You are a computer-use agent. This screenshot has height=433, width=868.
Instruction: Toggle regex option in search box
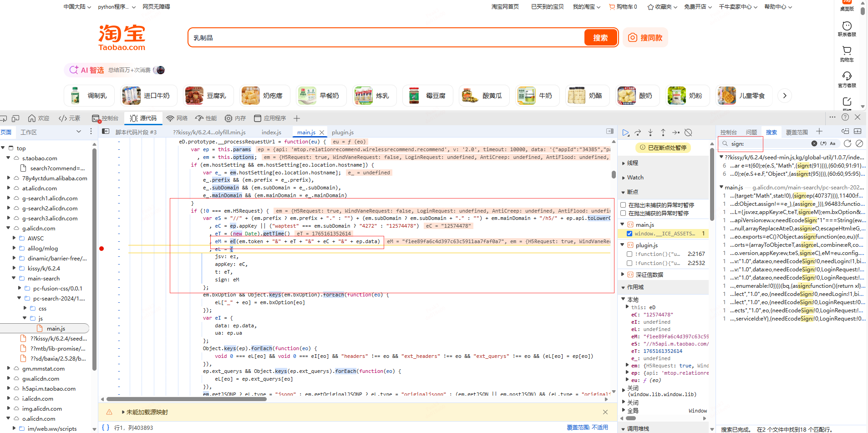(x=823, y=143)
